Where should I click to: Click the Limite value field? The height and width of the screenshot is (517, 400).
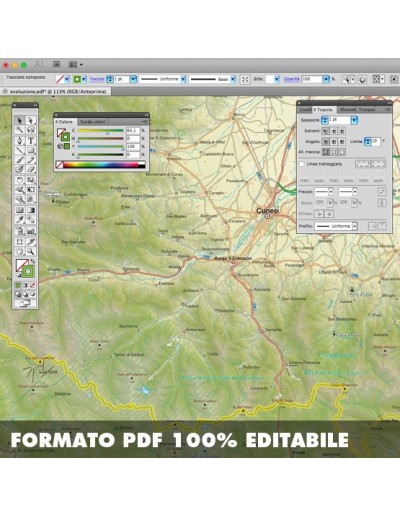pyautogui.click(x=376, y=141)
